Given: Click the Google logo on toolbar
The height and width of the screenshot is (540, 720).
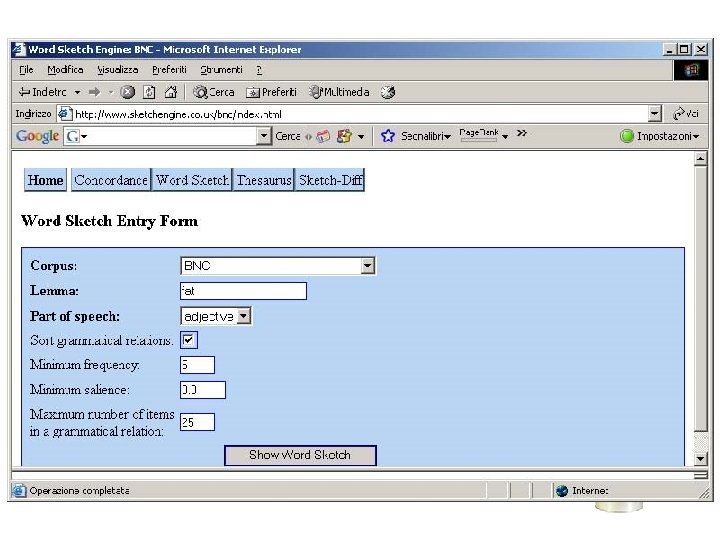Looking at the screenshot, I should click(x=37, y=136).
